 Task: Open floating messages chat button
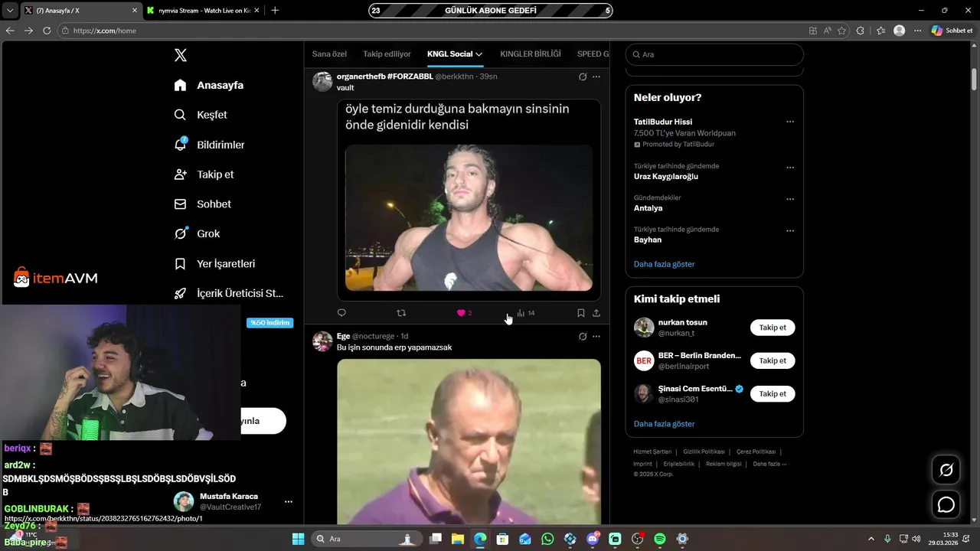coord(946,505)
